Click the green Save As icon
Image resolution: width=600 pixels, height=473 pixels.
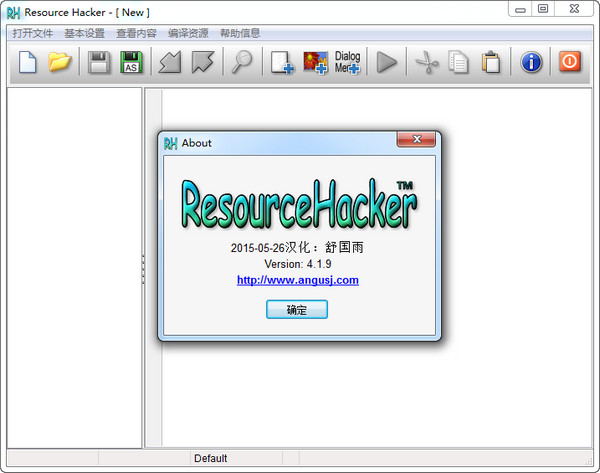131,62
